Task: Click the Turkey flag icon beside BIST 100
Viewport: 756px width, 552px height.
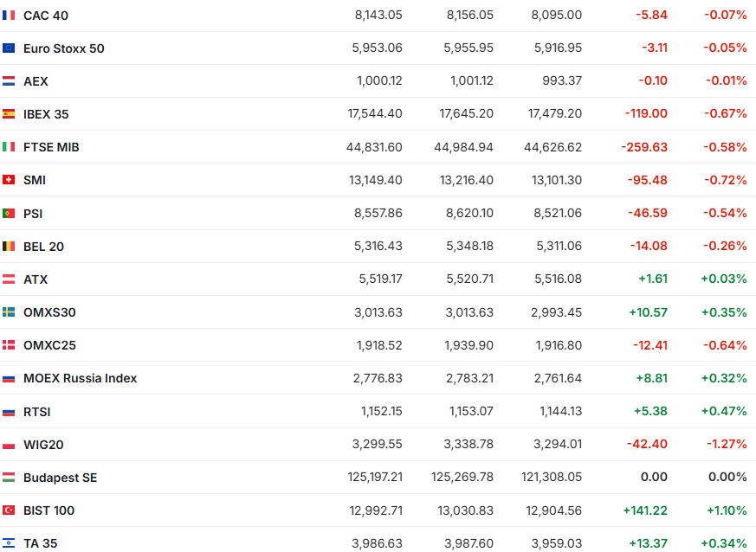Action: point(9,510)
